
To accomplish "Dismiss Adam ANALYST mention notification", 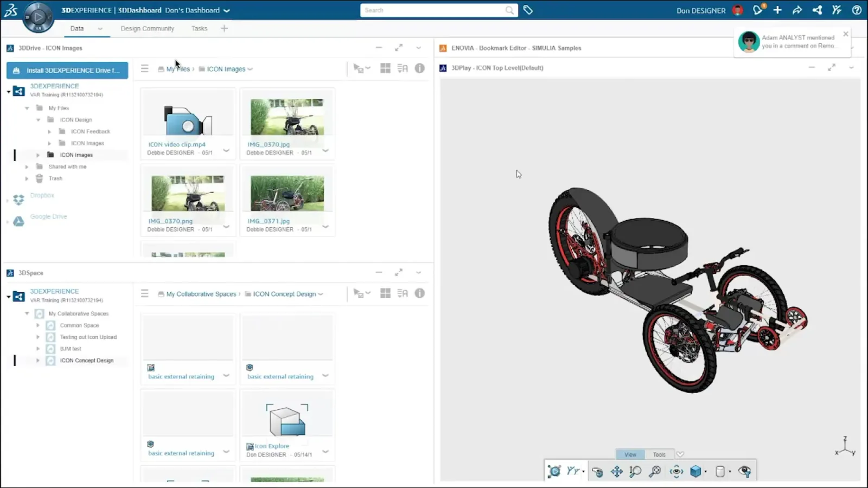I will click(x=845, y=34).
